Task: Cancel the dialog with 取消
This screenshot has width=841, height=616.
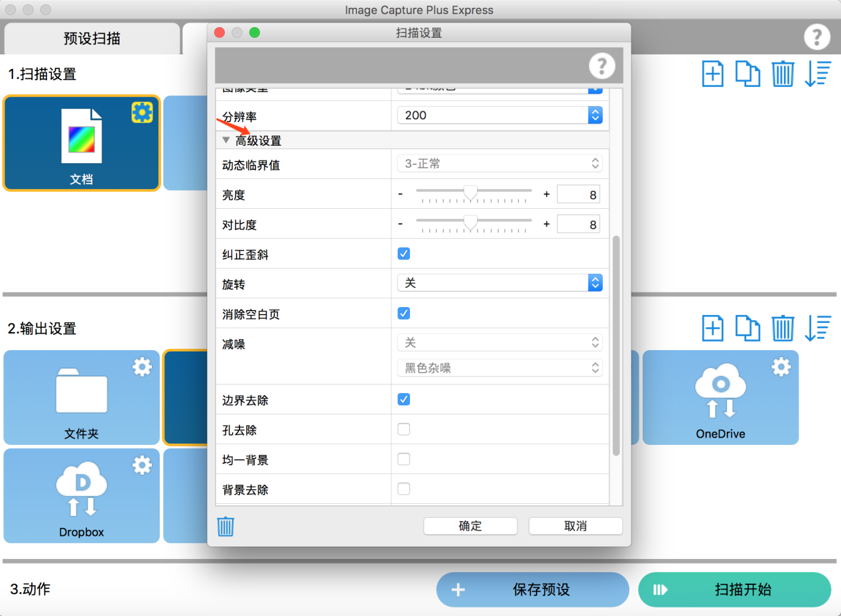Action: click(x=576, y=526)
